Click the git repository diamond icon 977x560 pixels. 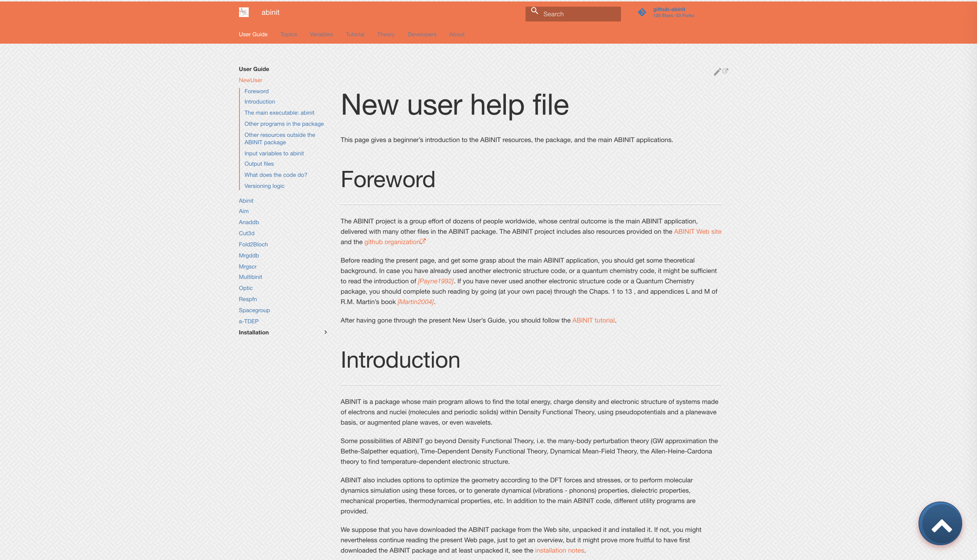(x=642, y=12)
